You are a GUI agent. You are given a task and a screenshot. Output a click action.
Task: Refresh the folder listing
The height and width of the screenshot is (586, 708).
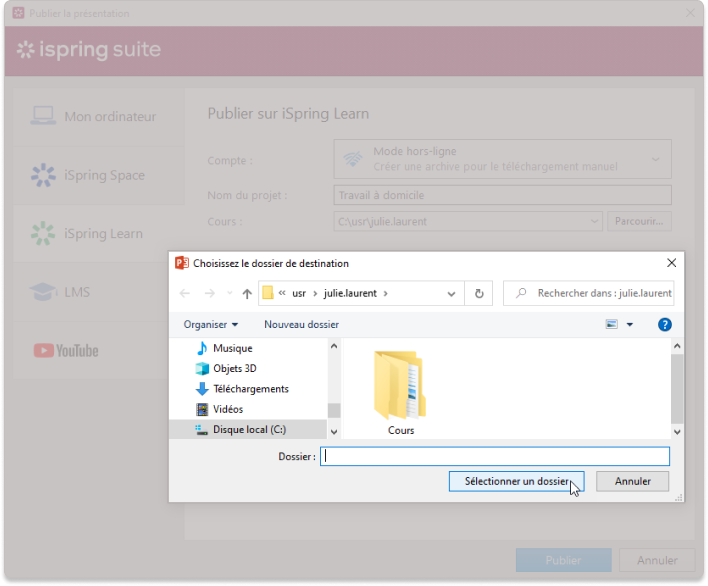[x=479, y=293]
